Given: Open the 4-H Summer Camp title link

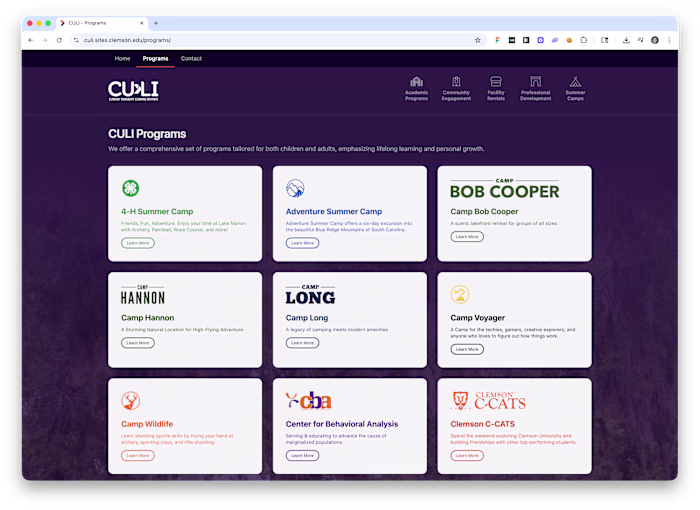Looking at the screenshot, I should (157, 212).
